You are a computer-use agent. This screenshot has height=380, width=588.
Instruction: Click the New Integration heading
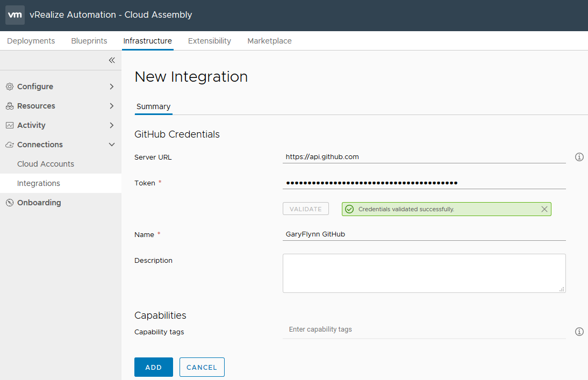(x=191, y=76)
